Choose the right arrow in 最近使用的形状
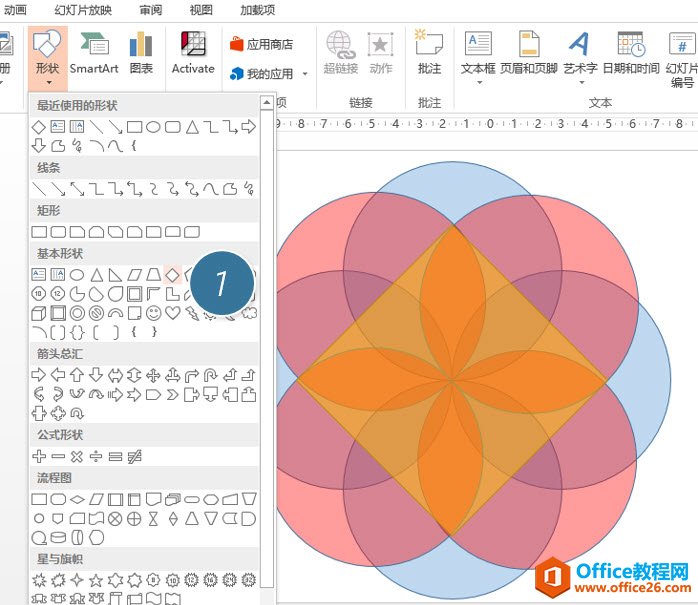The height and width of the screenshot is (605, 698). [249, 127]
